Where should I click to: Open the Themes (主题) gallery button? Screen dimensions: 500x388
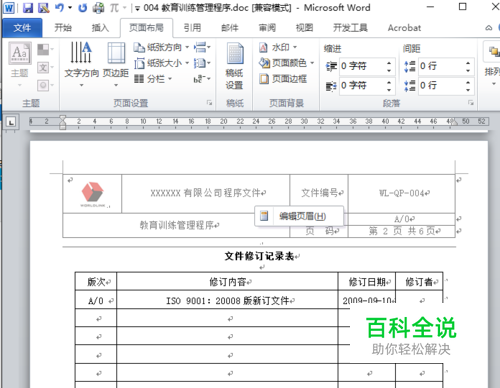[x=20, y=64]
